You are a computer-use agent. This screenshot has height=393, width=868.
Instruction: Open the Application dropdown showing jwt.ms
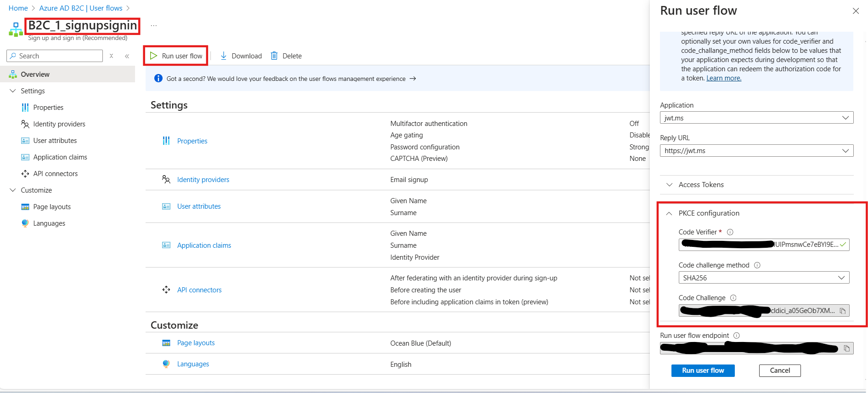(756, 118)
